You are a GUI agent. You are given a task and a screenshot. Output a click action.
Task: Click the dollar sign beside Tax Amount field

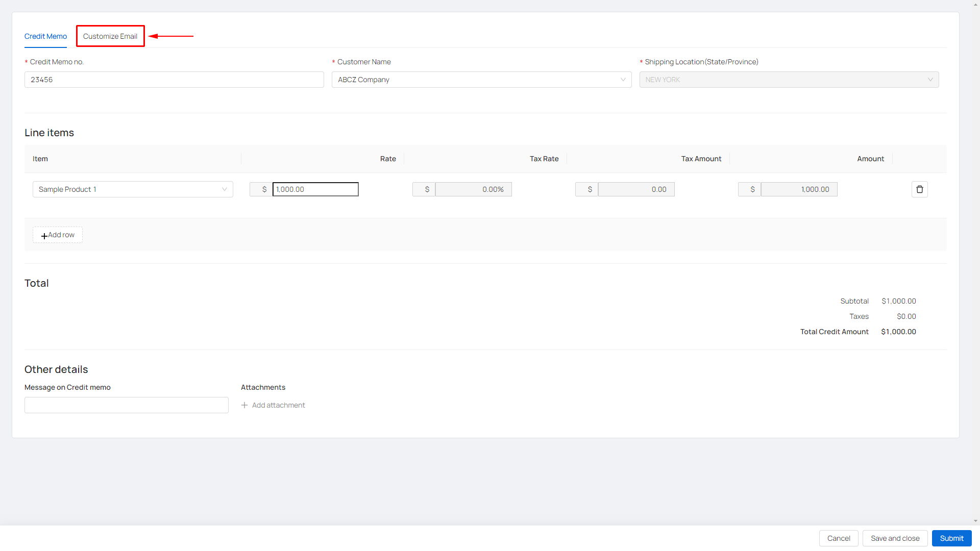pos(590,189)
